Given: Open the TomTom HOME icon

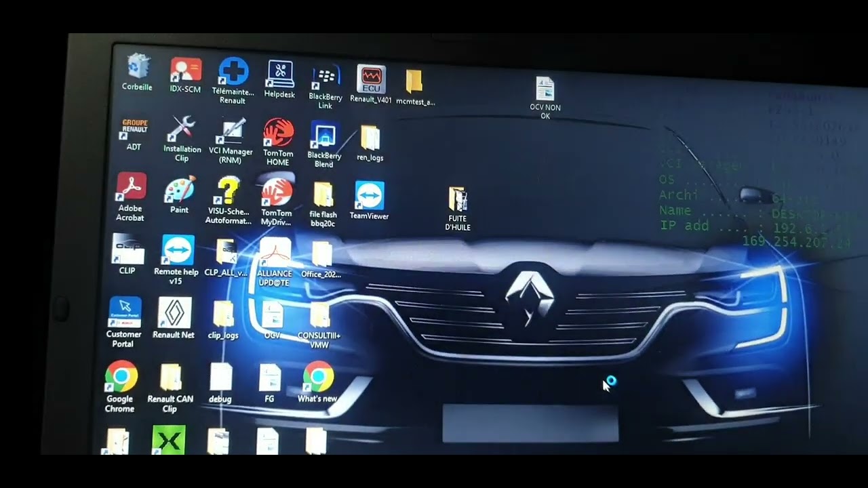Looking at the screenshot, I should (x=278, y=142).
